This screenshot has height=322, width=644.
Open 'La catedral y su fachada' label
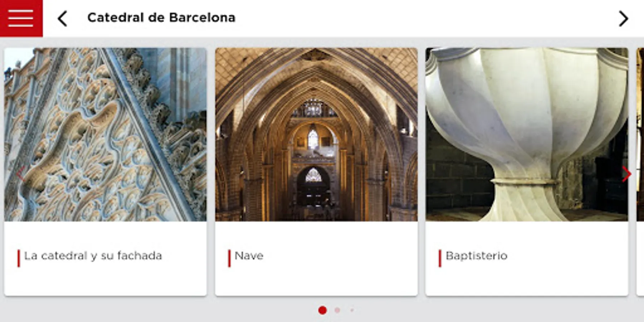coord(93,256)
